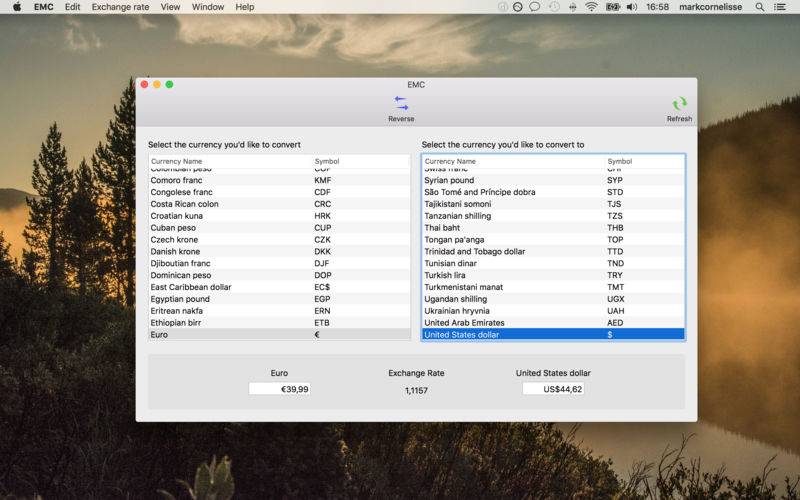Click the 1,1157 exchange rate value
The height and width of the screenshot is (500, 800).
[416, 390]
